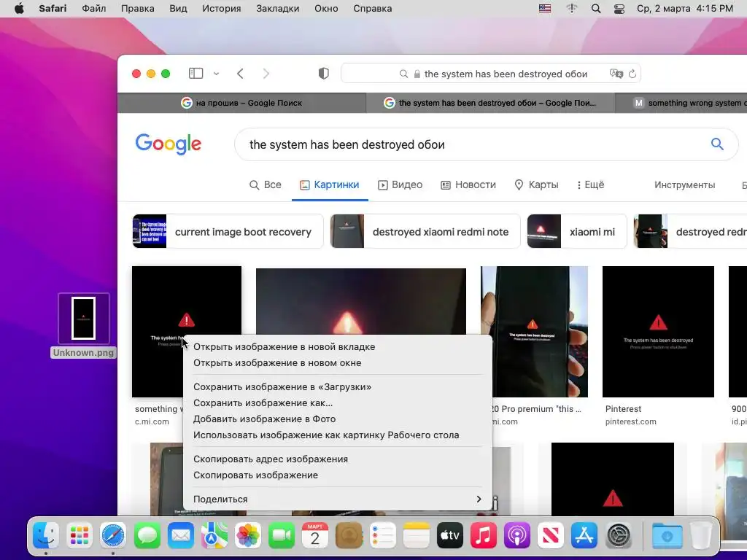Choose 'Открыть изображение в новой вкладке'
Screen dimensions: 747x560
[337, 346]
